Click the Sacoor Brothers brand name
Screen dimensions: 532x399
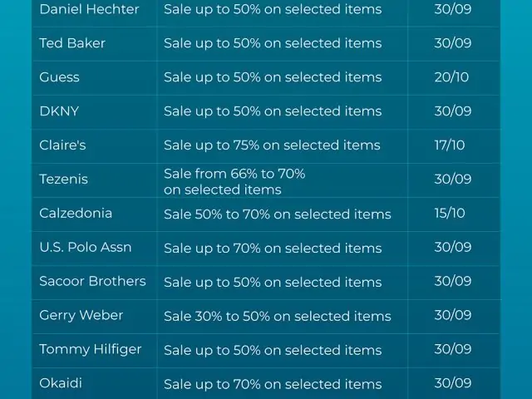click(92, 281)
